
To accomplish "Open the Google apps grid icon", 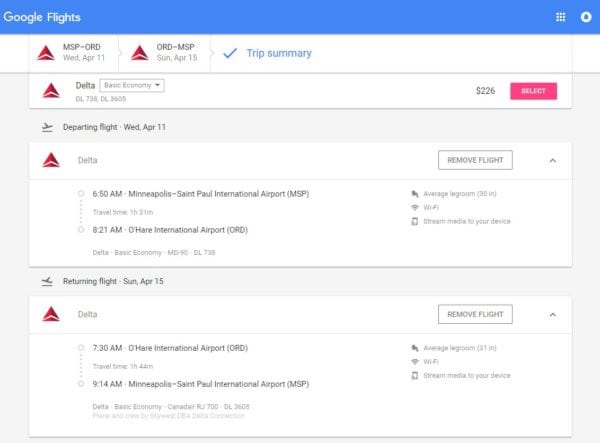I will (561, 17).
